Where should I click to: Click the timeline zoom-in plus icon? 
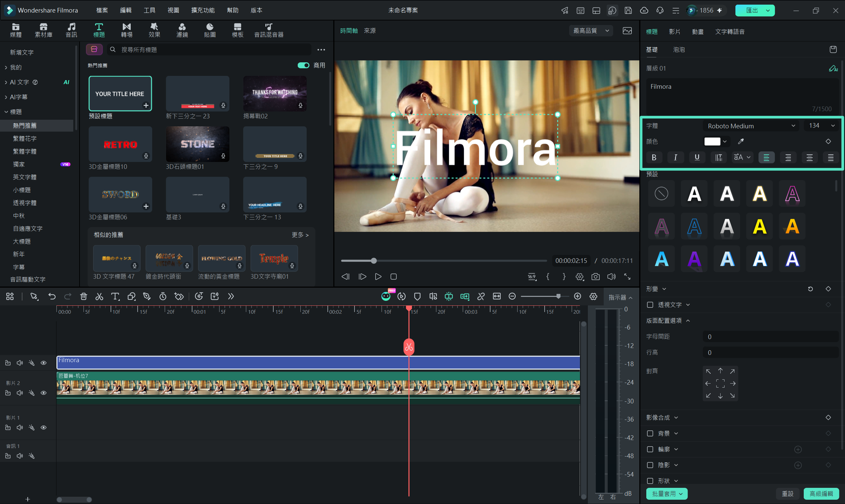click(x=578, y=297)
